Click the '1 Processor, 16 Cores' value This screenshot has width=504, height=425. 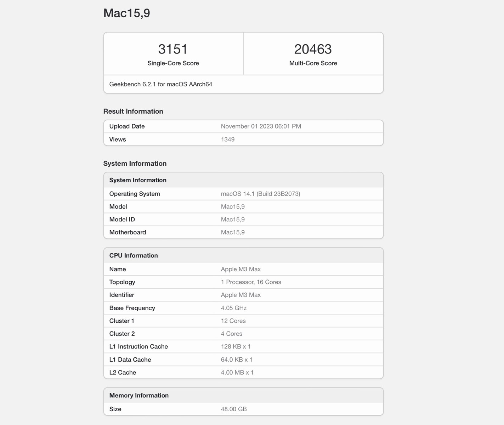pyautogui.click(x=251, y=282)
